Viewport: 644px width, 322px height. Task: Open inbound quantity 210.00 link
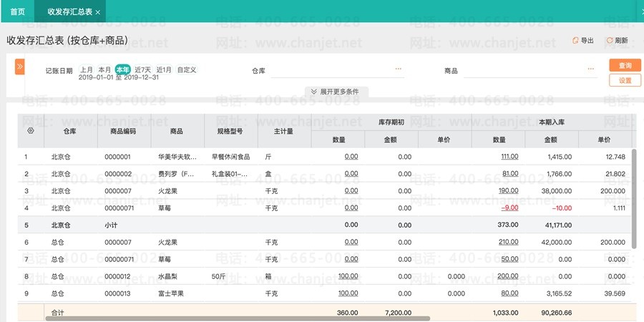point(509,242)
